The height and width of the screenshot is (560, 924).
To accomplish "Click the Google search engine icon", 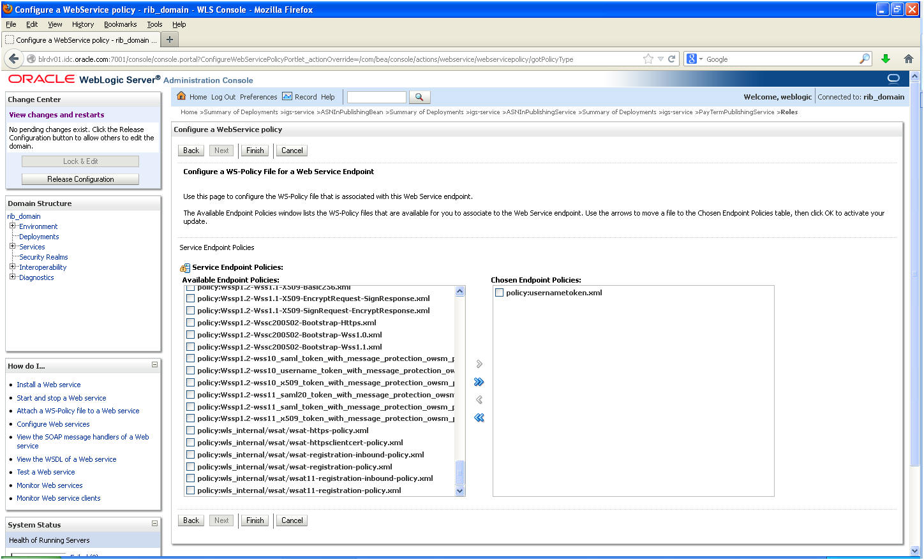I will (x=691, y=59).
